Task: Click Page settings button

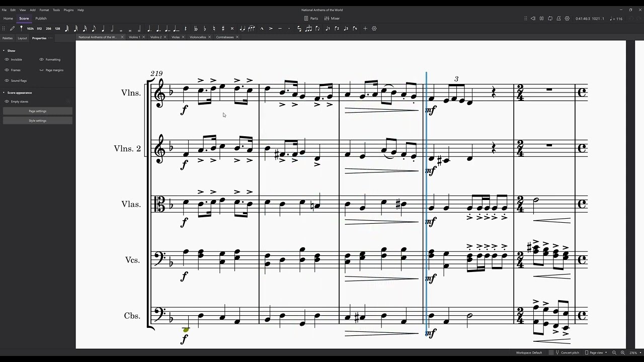Action: (x=37, y=111)
